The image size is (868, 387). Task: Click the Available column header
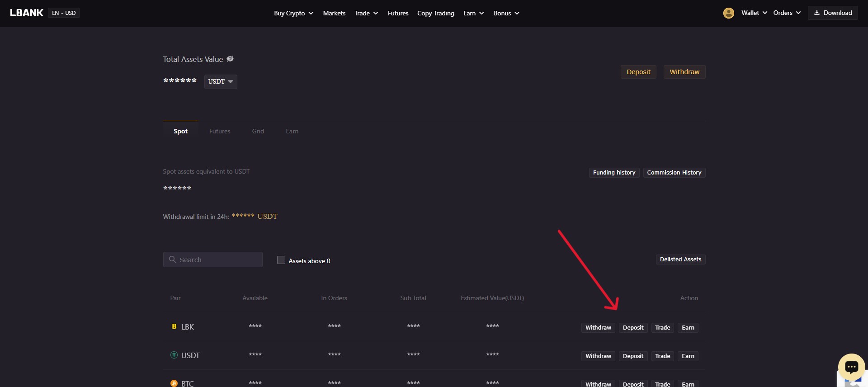[x=255, y=298]
